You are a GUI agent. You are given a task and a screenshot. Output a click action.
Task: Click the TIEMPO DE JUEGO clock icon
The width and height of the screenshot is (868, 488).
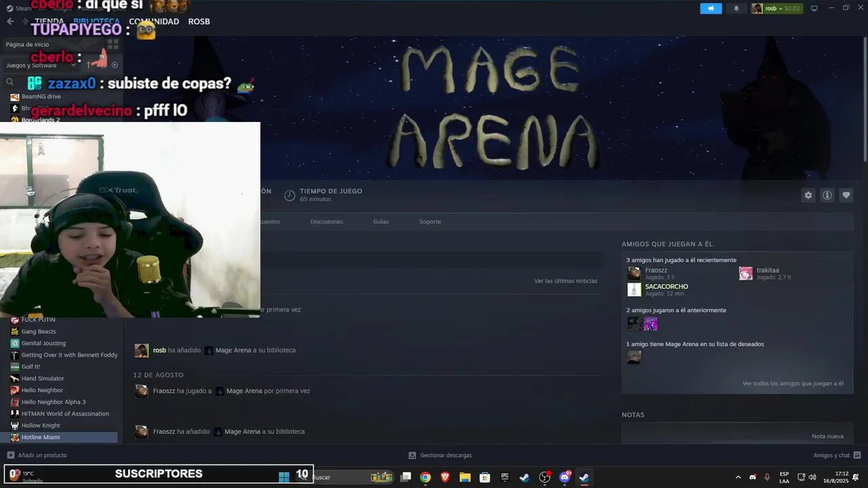pos(290,195)
